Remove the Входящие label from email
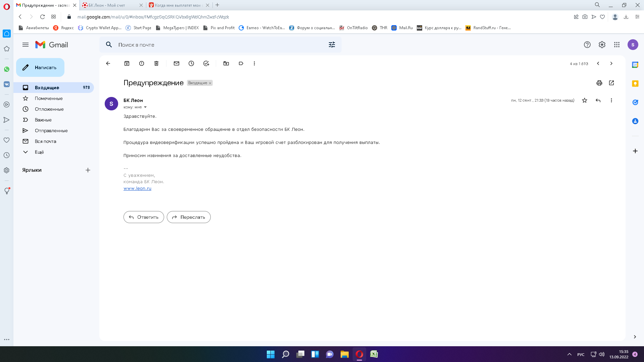The height and width of the screenshot is (362, 644). [x=210, y=83]
